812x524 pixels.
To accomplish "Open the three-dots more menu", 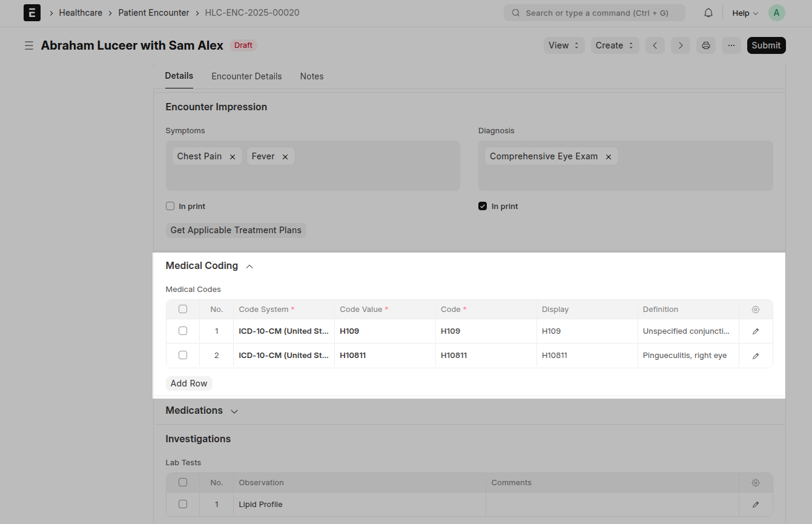I will (731, 45).
